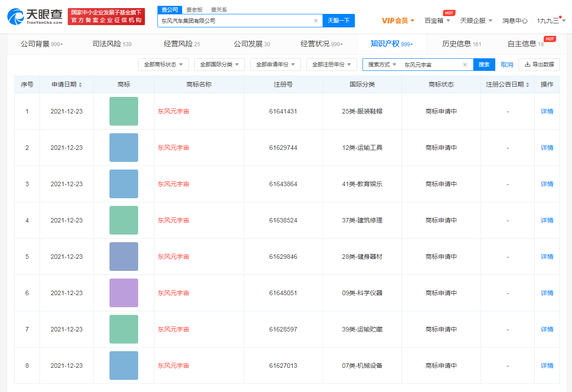Screen dimensions: 572x392
Task: Click 东风元宇宙 name in row 1
Action: 174,111
